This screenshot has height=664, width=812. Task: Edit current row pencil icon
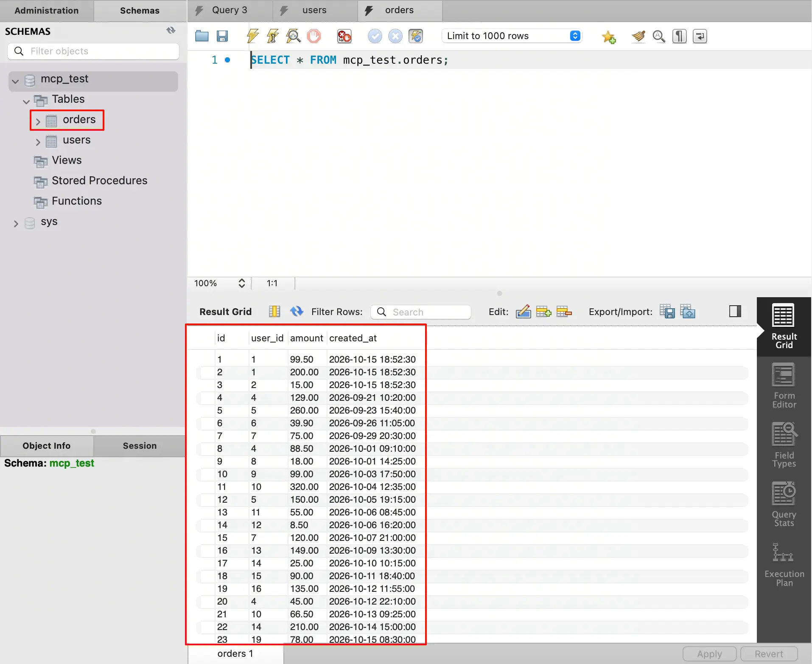click(x=523, y=312)
